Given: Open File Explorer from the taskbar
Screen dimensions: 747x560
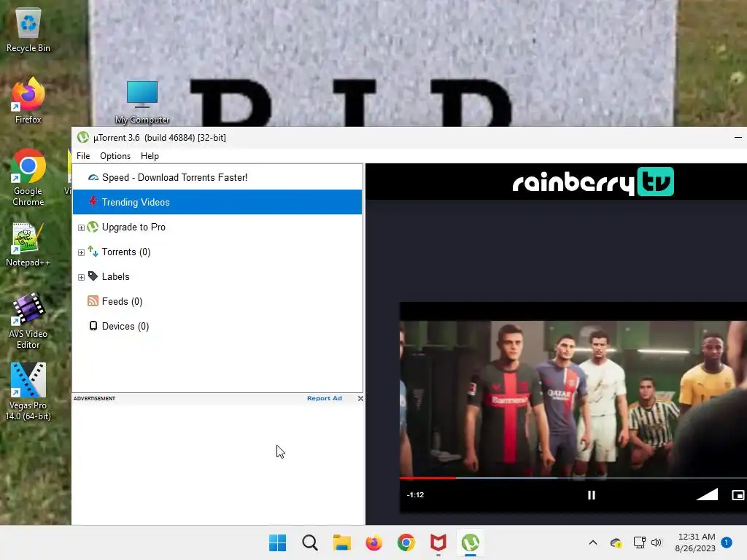Looking at the screenshot, I should point(342,542).
